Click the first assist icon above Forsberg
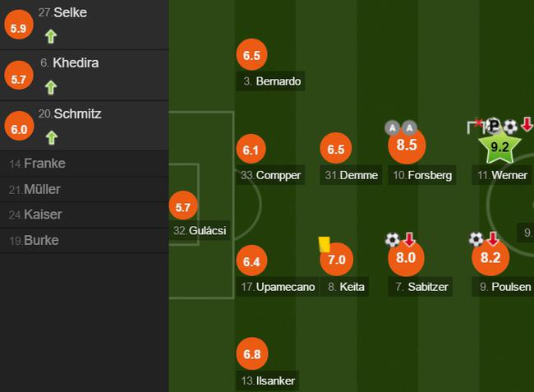Image resolution: width=534 pixels, height=392 pixels. pyautogui.click(x=392, y=127)
